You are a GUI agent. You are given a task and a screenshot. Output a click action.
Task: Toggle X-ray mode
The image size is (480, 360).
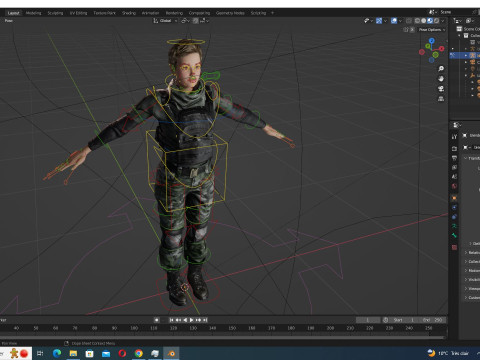click(x=409, y=21)
